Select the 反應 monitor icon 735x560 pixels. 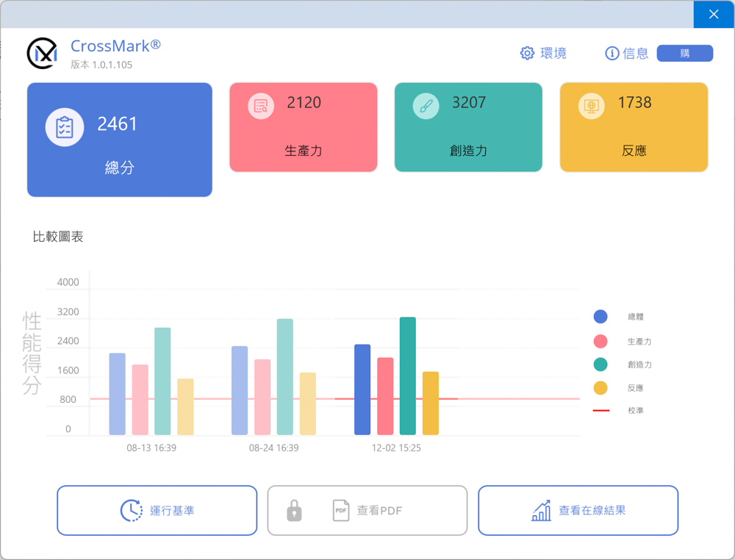(591, 107)
